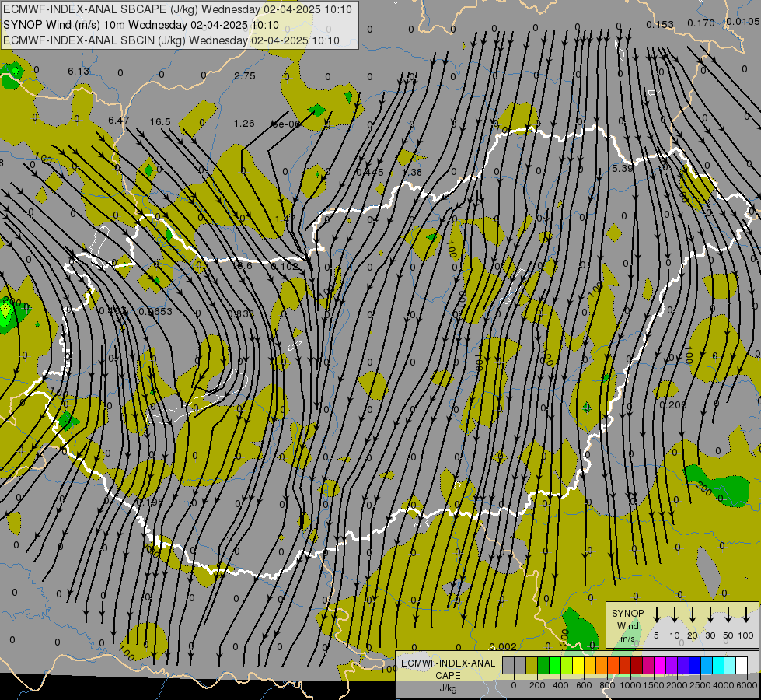
Task: Click the 2000 tick label in CAPE legend
Action: 676,685
